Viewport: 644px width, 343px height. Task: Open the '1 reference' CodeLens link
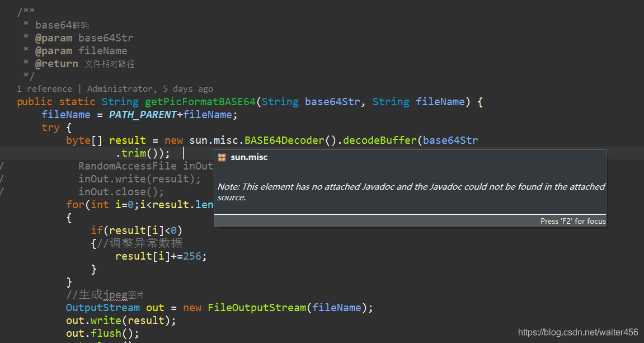44,88
